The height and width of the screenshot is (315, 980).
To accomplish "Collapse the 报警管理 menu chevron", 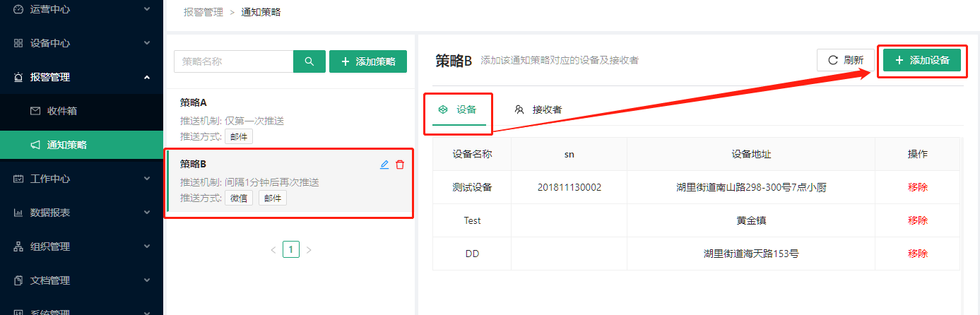I will click(x=147, y=77).
